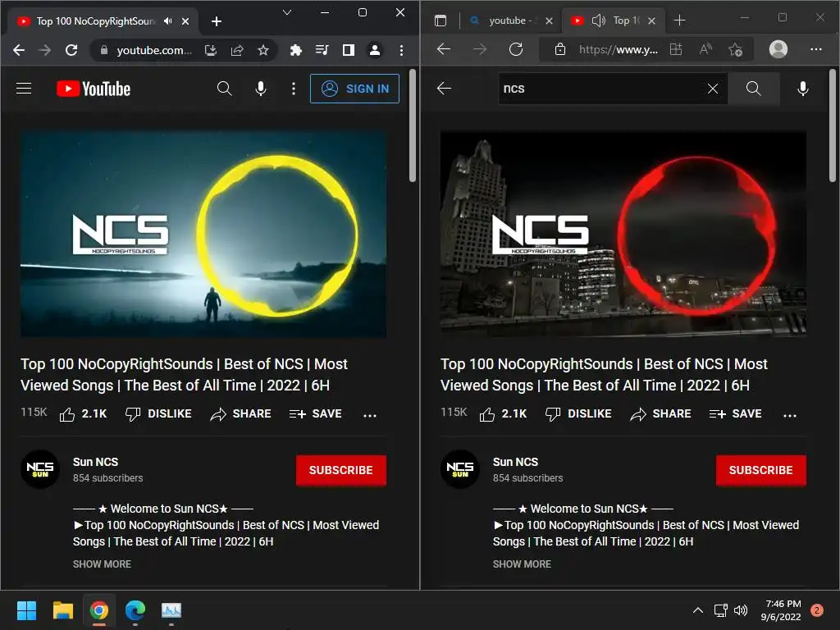Start voice search microphone in Chrome window

coord(261,89)
